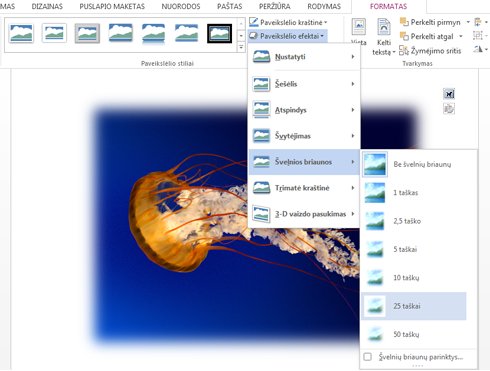Image resolution: width=490 pixels, height=371 pixels.
Task: Show next row in styles gallery
Action: click(x=241, y=35)
